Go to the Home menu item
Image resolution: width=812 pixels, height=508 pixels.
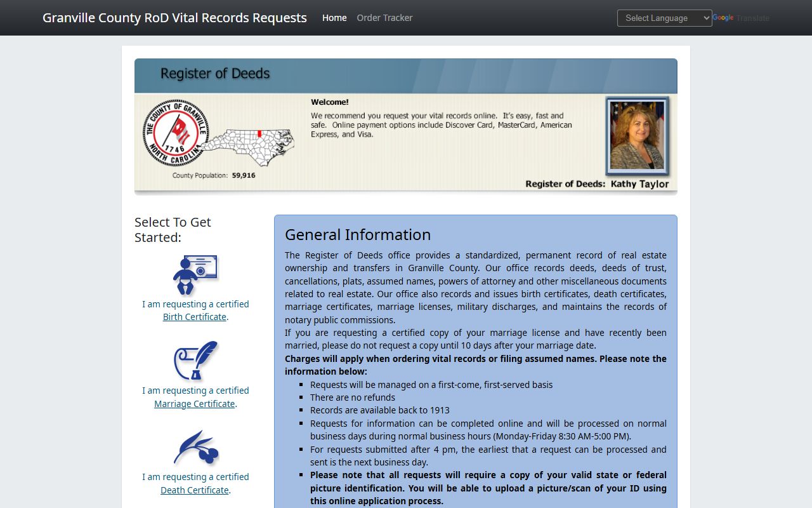pyautogui.click(x=334, y=18)
